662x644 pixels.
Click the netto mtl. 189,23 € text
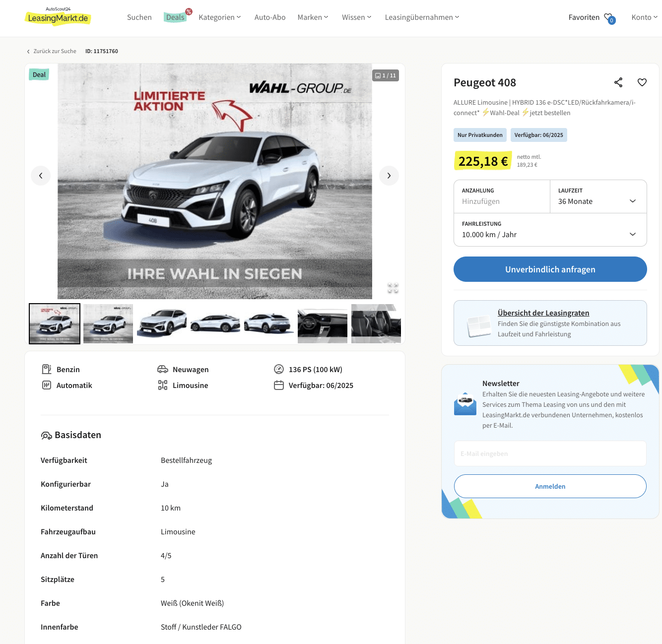pyautogui.click(x=529, y=161)
